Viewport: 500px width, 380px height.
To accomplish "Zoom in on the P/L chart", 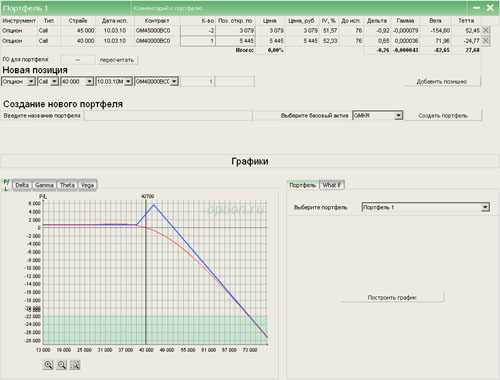I will pyautogui.click(x=48, y=365).
